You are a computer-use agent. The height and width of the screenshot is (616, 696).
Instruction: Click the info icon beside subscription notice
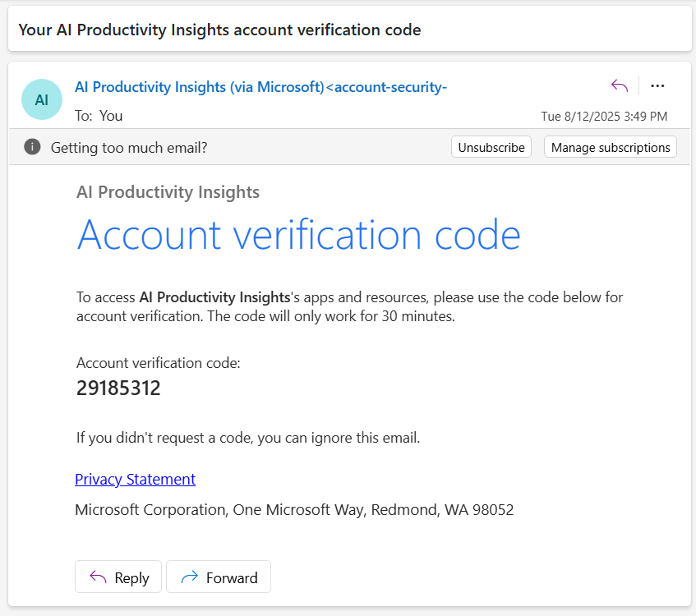click(x=32, y=147)
